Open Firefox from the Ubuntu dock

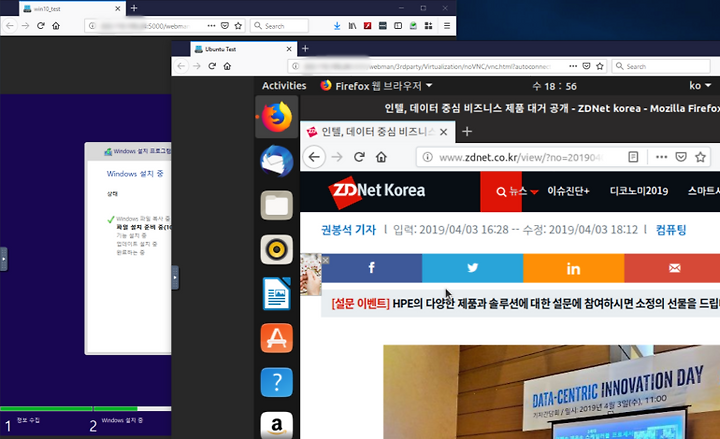[x=277, y=117]
